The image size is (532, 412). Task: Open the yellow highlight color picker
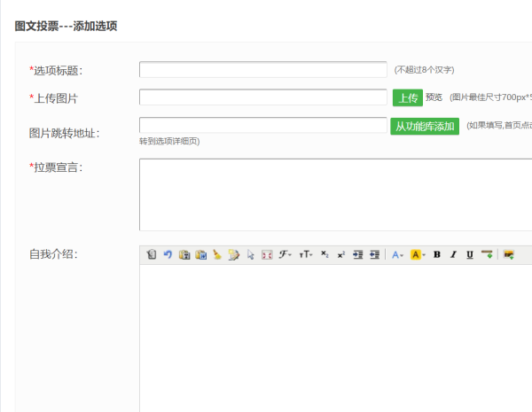pyautogui.click(x=417, y=254)
